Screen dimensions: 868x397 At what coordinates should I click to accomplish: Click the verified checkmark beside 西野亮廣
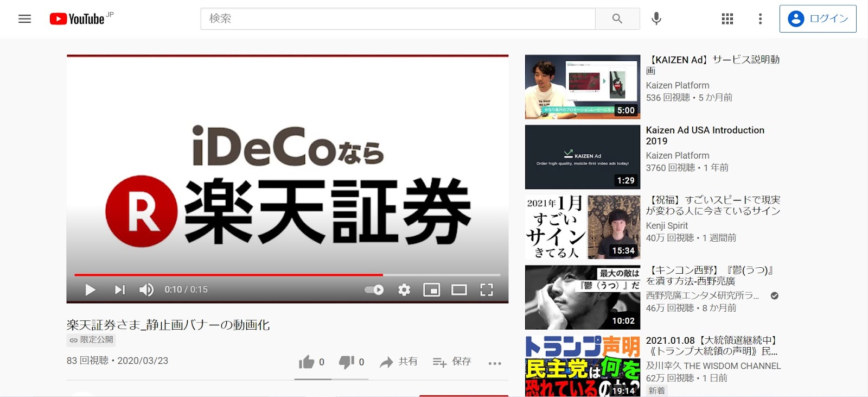pyautogui.click(x=775, y=295)
